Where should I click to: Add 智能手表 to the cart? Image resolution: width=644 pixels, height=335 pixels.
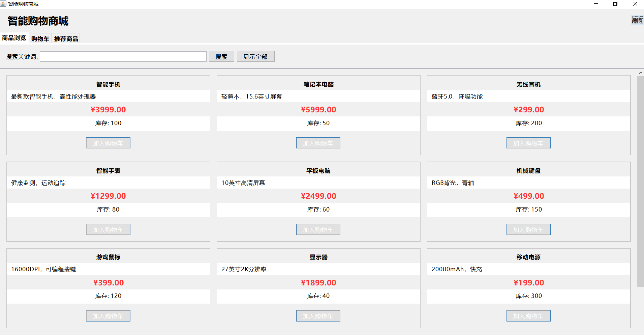(108, 229)
